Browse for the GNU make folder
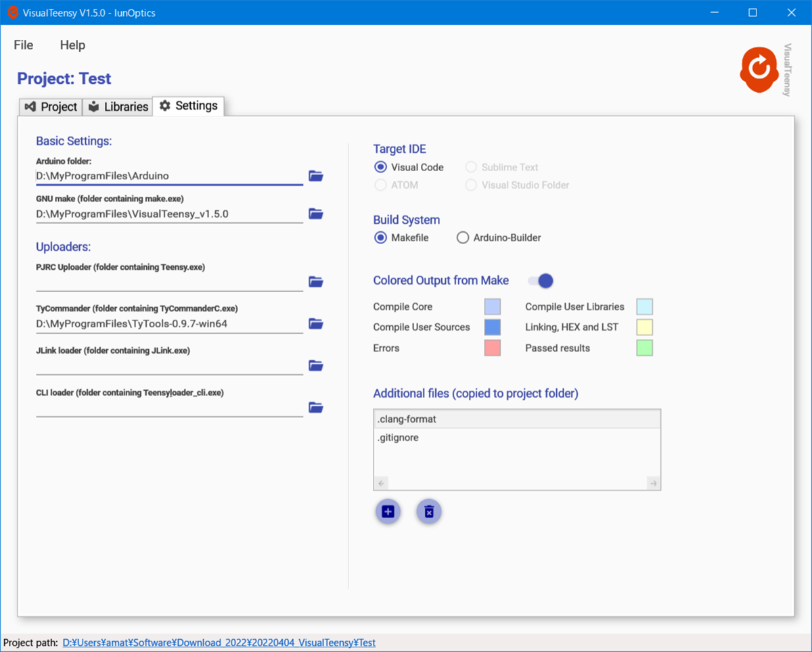The image size is (812, 652). (x=316, y=214)
